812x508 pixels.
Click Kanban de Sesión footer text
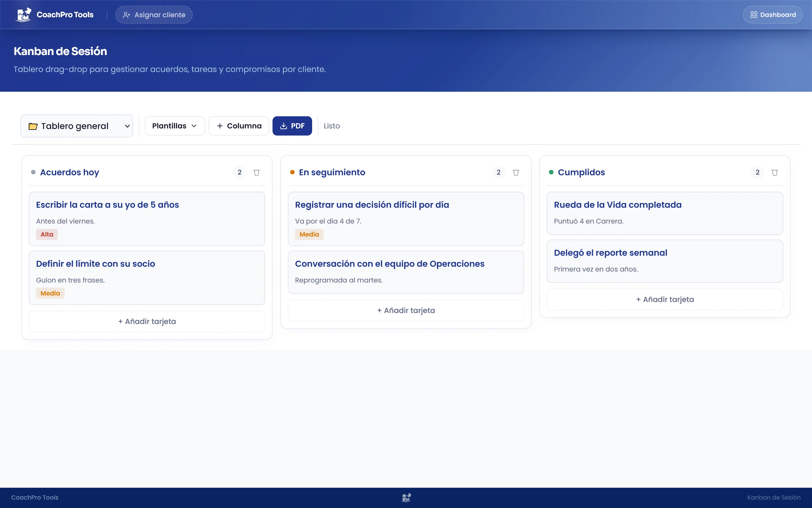click(x=774, y=498)
